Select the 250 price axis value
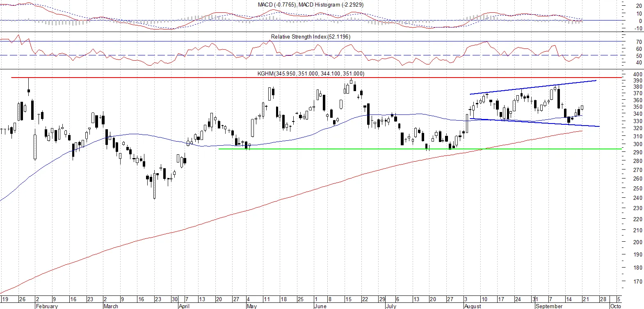 point(638,188)
